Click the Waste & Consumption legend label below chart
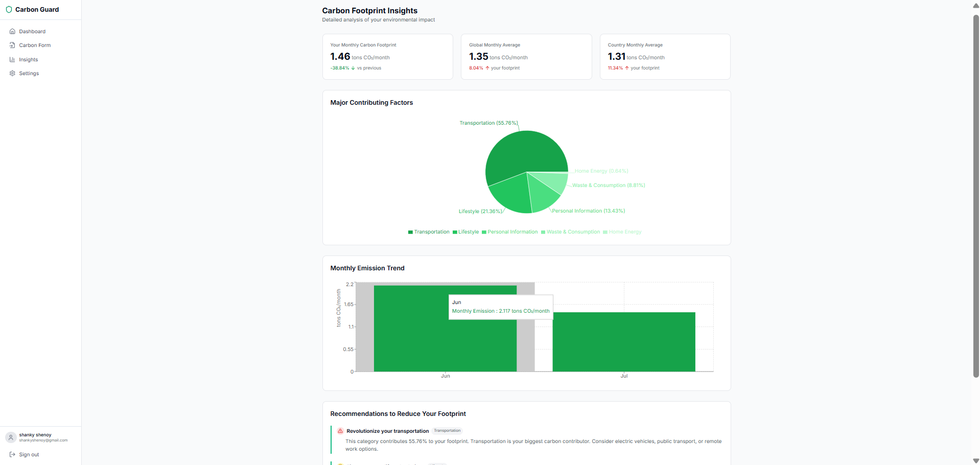Viewport: 980px width, 465px height. click(573, 232)
